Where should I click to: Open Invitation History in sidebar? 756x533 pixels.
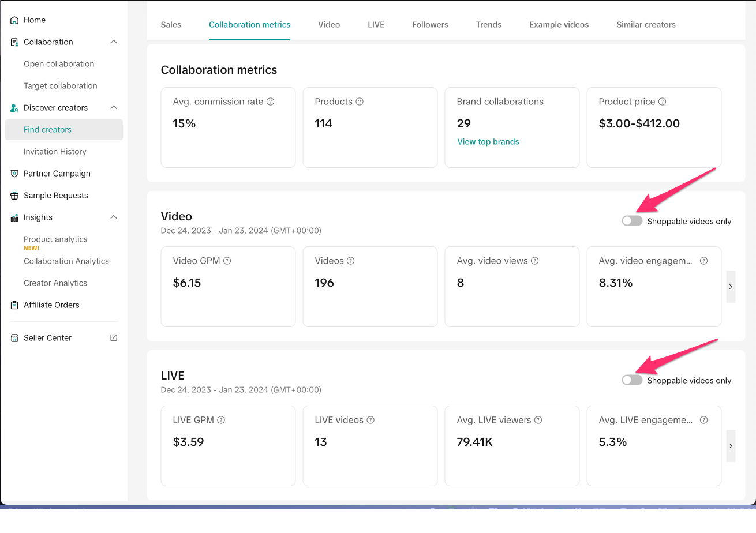click(x=55, y=152)
